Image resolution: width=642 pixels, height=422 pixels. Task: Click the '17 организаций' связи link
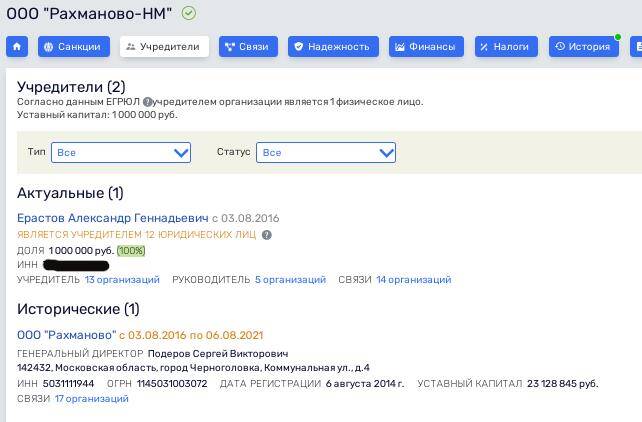click(91, 399)
